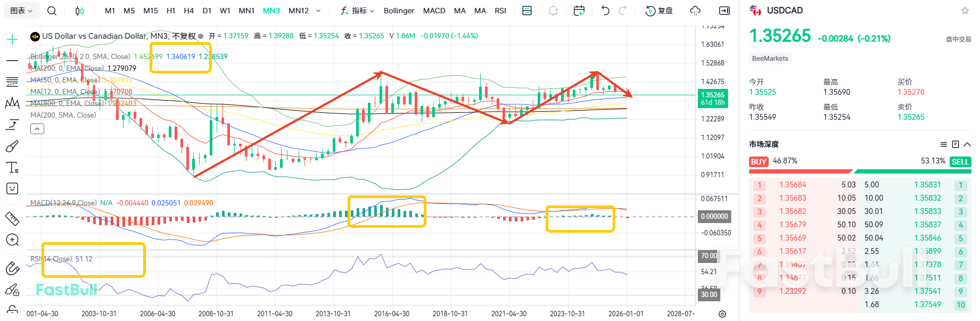Image resolution: width=980 pixels, height=321 pixels.
Task: Switch to the D1 timeframe
Action: [x=207, y=11]
